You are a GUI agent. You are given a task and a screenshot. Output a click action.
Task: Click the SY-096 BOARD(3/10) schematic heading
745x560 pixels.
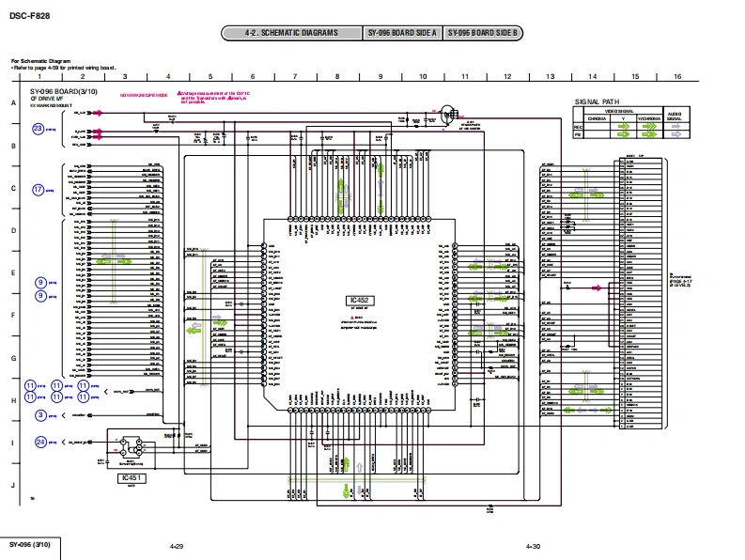click(62, 91)
